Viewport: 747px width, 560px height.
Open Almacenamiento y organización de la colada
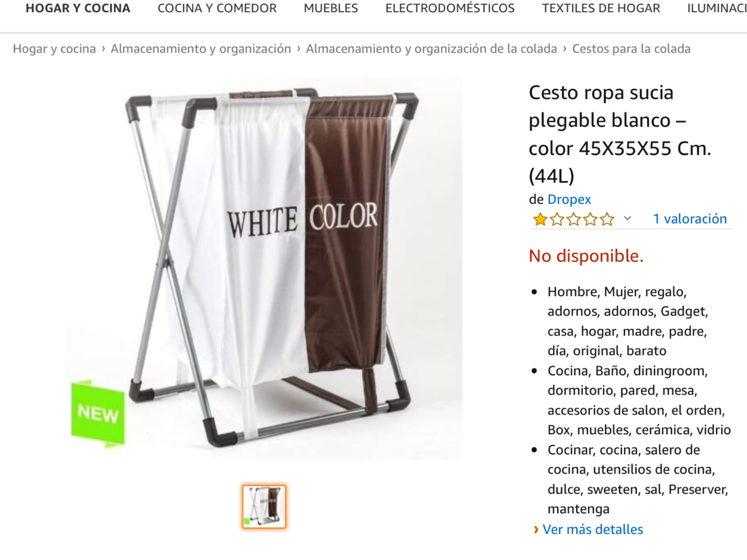[431, 49]
